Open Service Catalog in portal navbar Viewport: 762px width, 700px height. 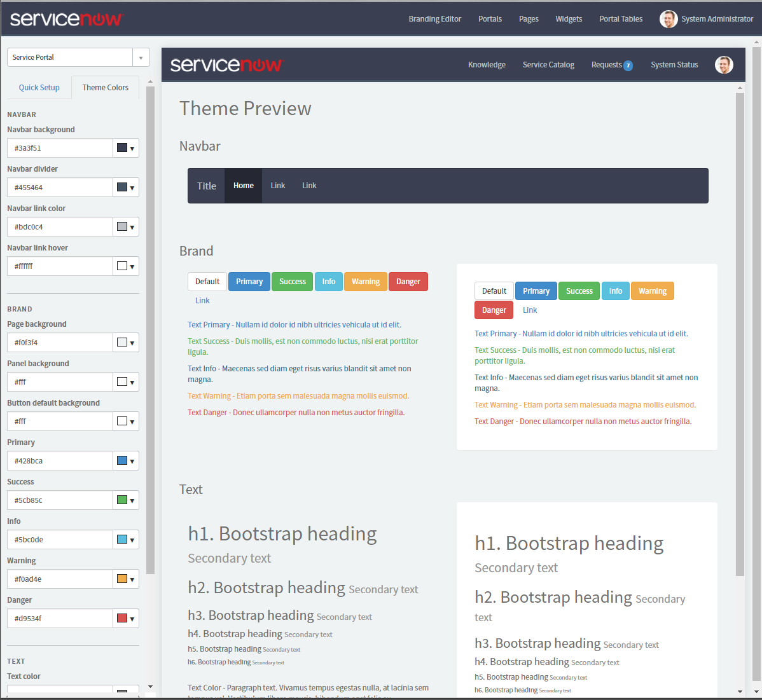(x=548, y=65)
